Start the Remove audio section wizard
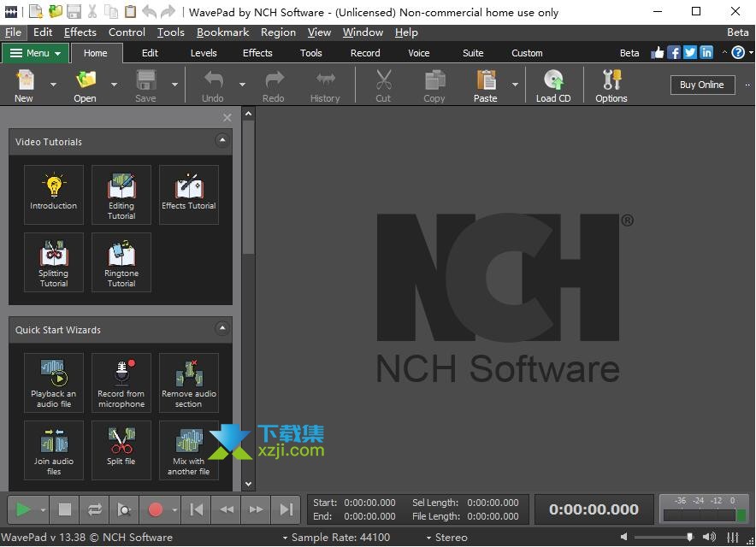 (188, 383)
